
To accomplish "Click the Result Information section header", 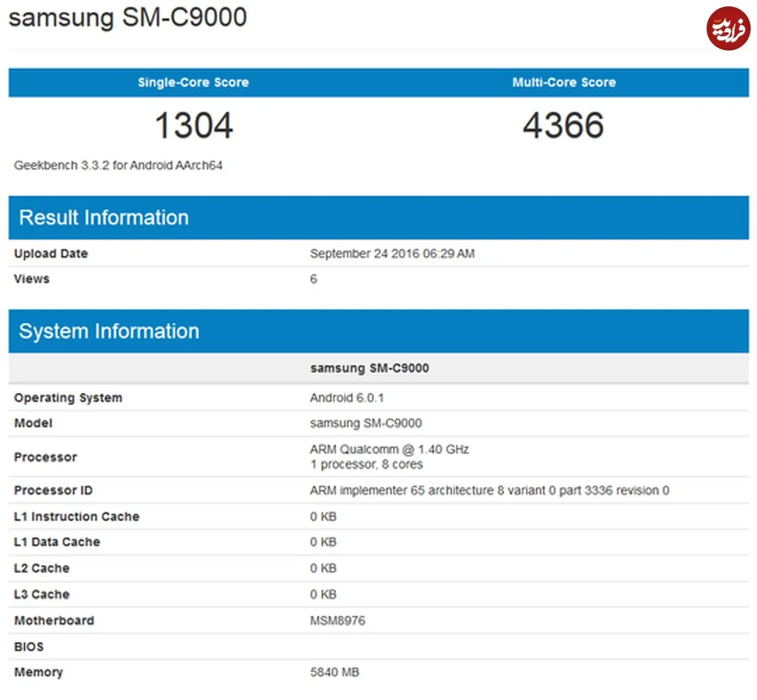I will click(378, 217).
